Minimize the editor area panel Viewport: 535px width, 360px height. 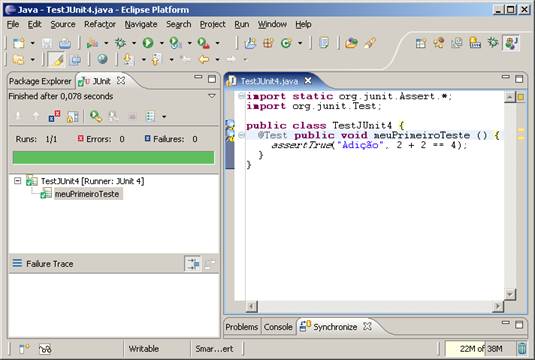506,77
